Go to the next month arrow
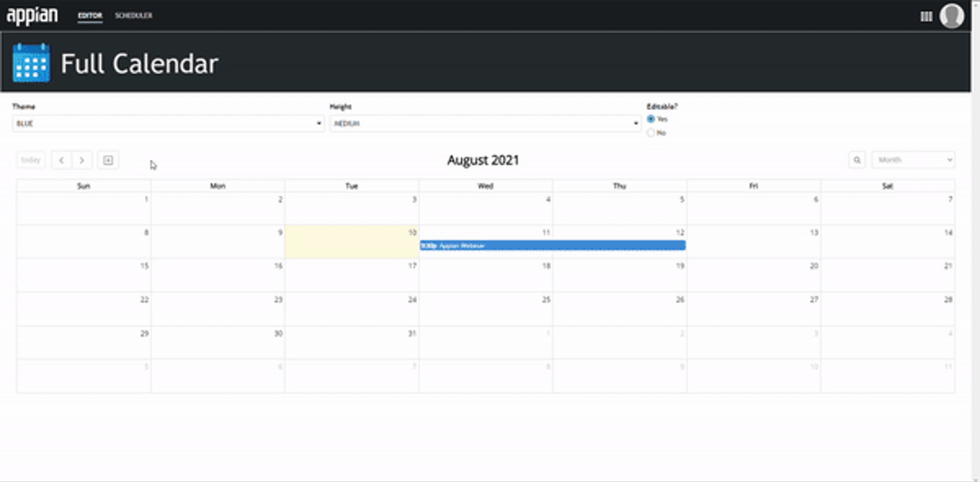The width and height of the screenshot is (980, 482). (82, 160)
